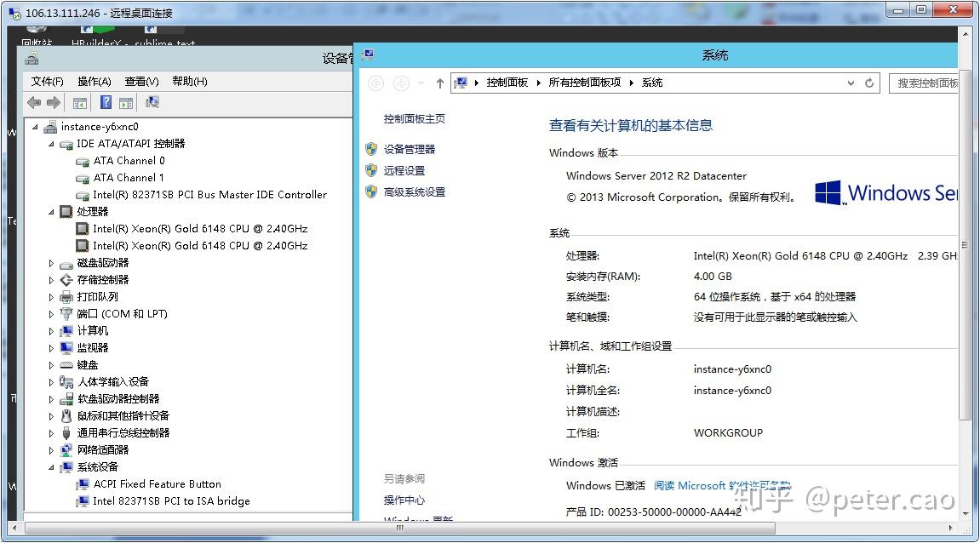Screen dimensions: 980x543
Task: Click System window title icon
Action: click(368, 55)
